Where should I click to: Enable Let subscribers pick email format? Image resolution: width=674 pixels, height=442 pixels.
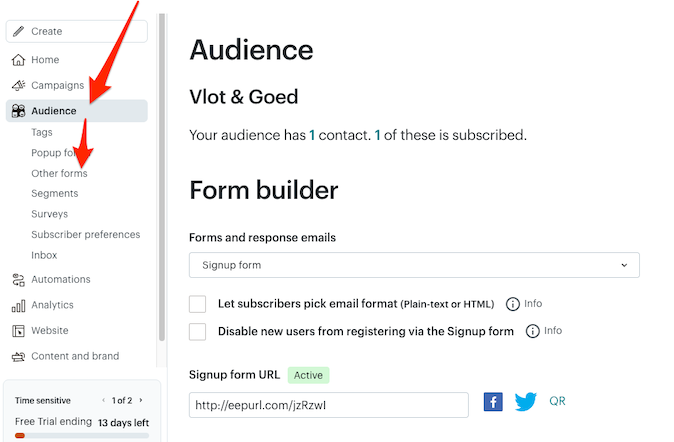pyautogui.click(x=198, y=304)
